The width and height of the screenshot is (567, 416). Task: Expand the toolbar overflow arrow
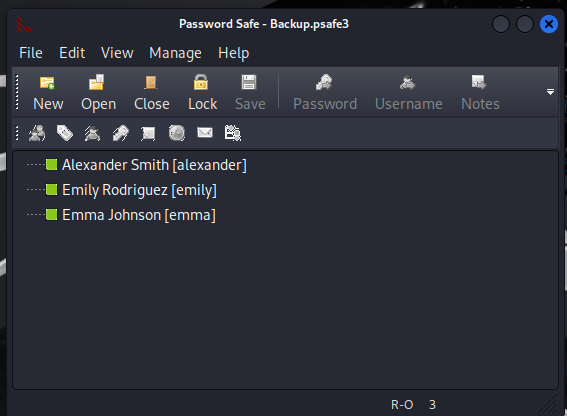550,92
